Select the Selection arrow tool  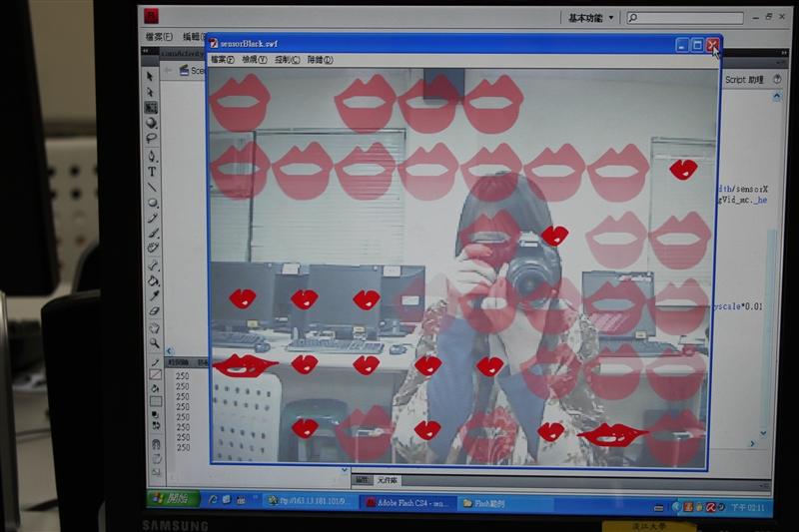pos(151,76)
